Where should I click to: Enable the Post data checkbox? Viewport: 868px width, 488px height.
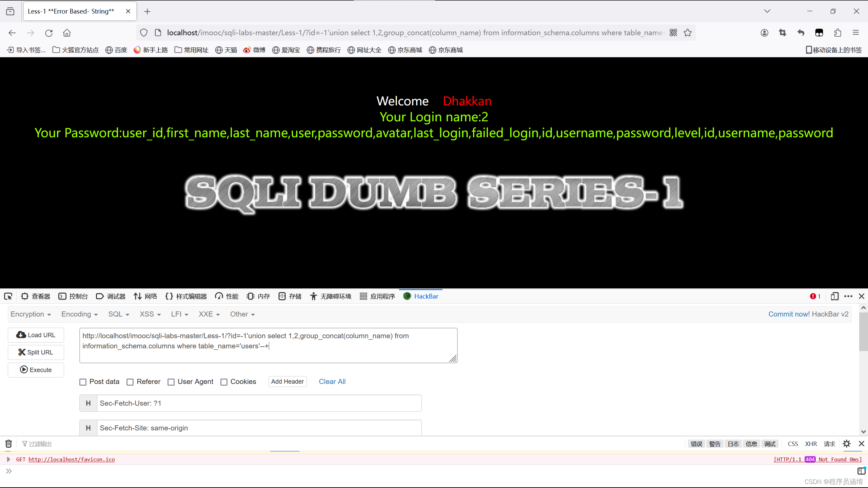pos(83,382)
